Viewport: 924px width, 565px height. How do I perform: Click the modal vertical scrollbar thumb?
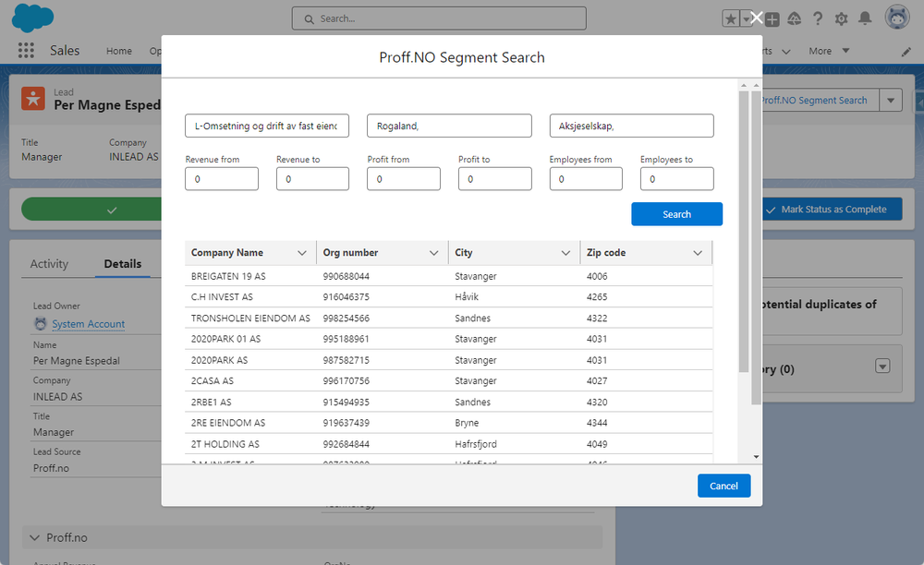click(756, 247)
